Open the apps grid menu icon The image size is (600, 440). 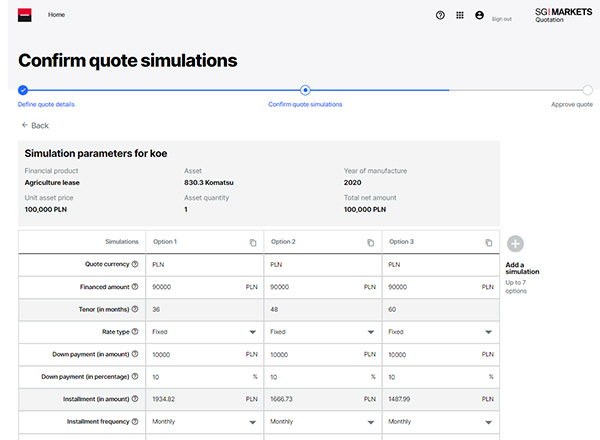coord(460,16)
